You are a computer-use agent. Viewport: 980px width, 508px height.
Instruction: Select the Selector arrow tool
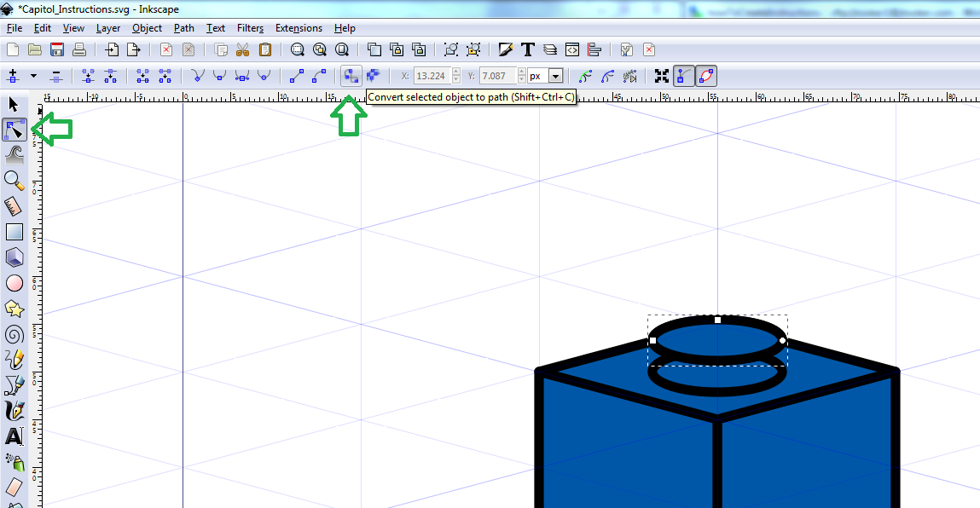click(x=14, y=105)
